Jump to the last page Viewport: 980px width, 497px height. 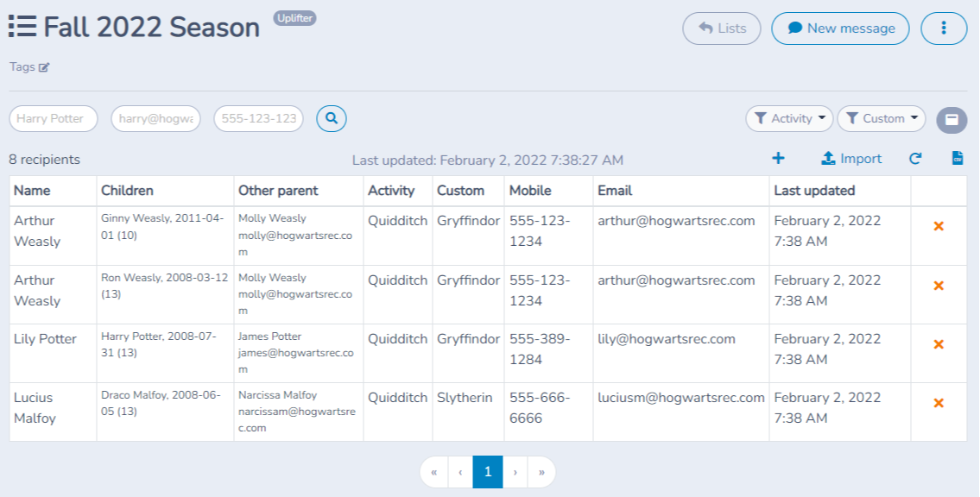coord(541,472)
